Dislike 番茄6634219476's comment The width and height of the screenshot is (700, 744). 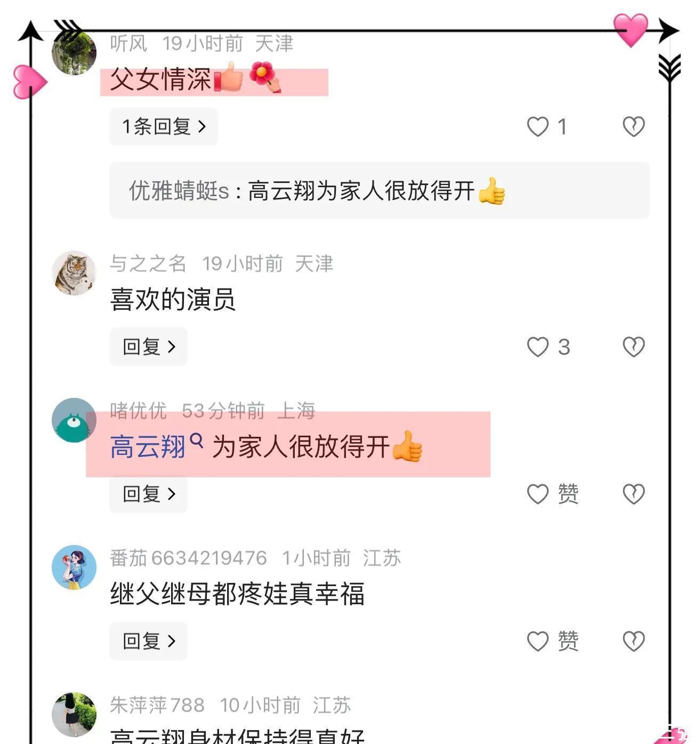point(633,641)
